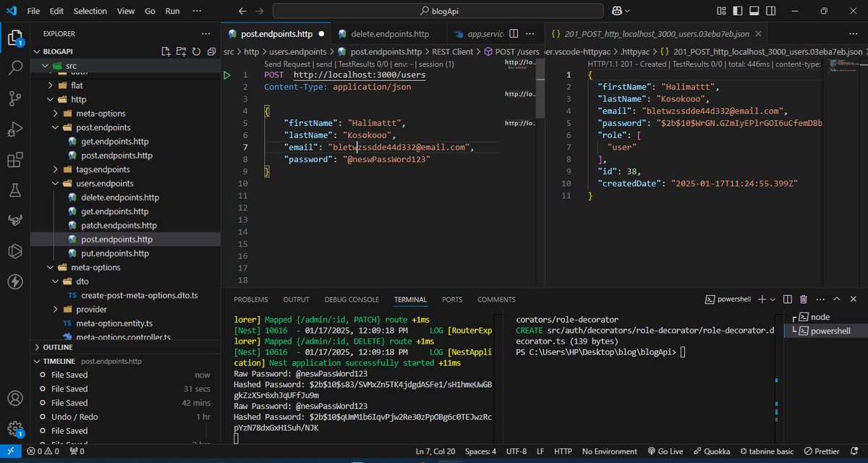This screenshot has height=463, width=868.
Task: Launch Go Live from the status bar
Action: 665,451
